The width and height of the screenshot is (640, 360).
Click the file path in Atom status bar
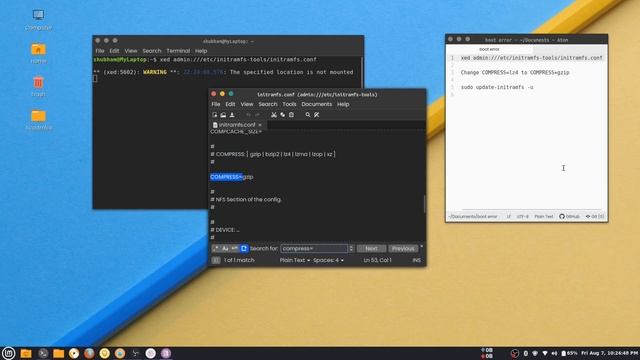(473, 216)
